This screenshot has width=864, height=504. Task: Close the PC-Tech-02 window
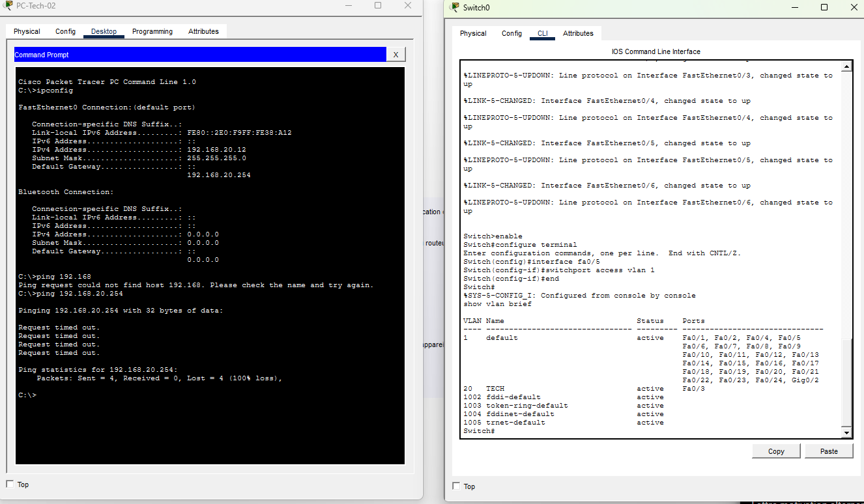coord(408,5)
